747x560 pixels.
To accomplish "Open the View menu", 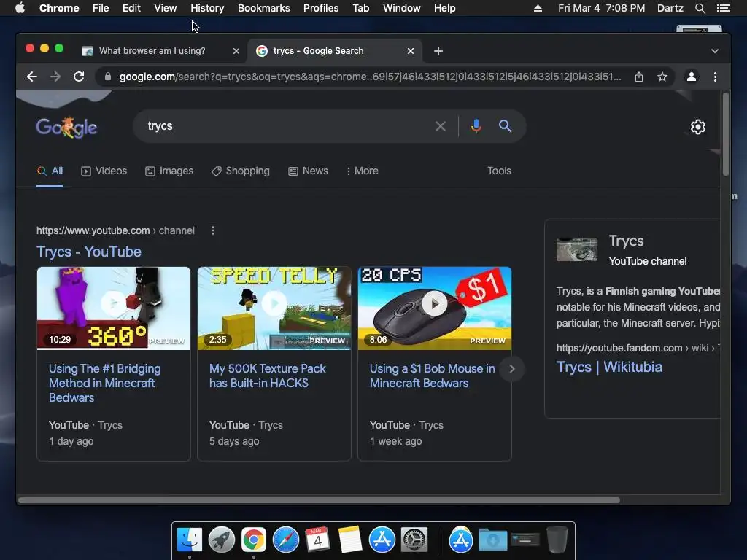I will pos(165,8).
